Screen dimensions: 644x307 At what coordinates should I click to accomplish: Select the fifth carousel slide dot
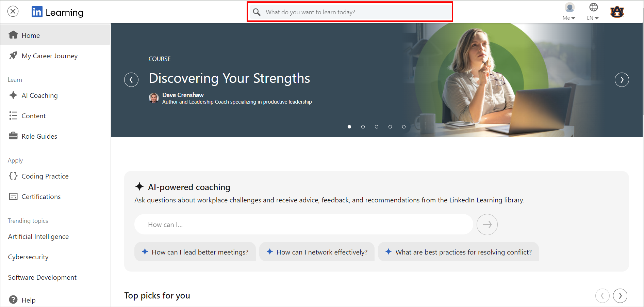click(x=404, y=127)
